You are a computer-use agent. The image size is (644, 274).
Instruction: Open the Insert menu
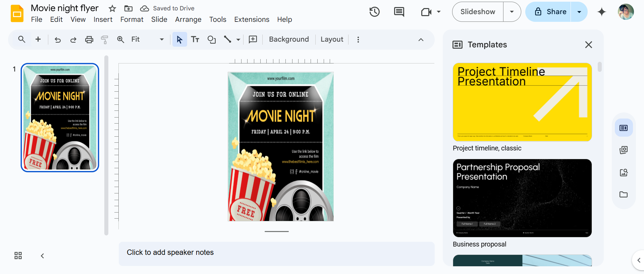pos(103,19)
